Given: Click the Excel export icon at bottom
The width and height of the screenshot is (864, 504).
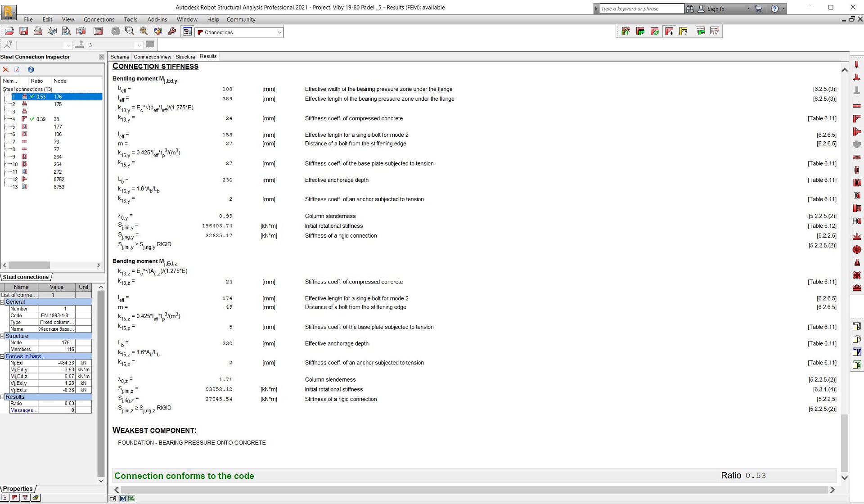Looking at the screenshot, I should pyautogui.click(x=131, y=499).
